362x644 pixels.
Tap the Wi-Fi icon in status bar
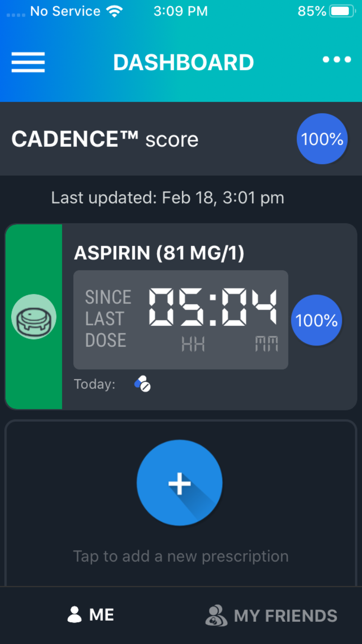114,11
